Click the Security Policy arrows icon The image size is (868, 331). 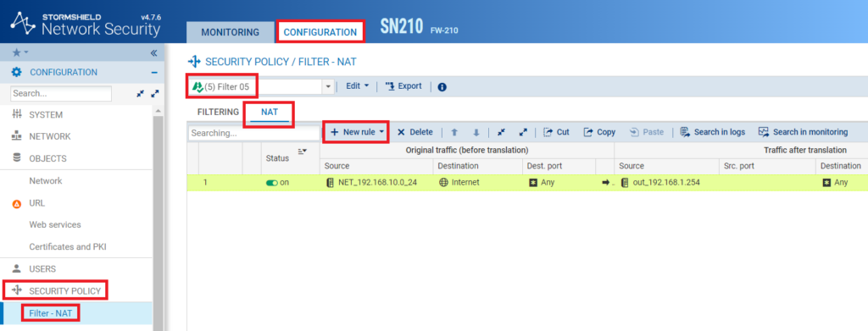click(17, 290)
